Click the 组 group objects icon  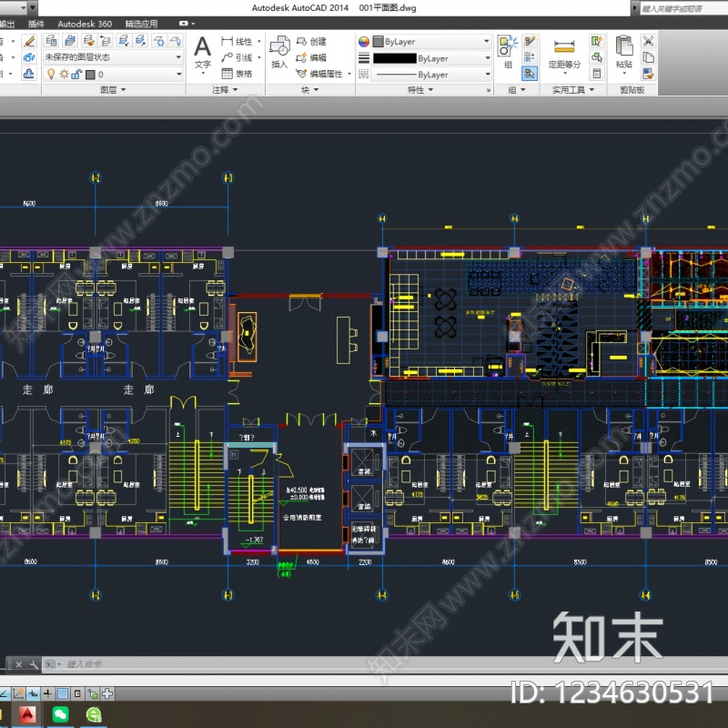click(x=508, y=52)
